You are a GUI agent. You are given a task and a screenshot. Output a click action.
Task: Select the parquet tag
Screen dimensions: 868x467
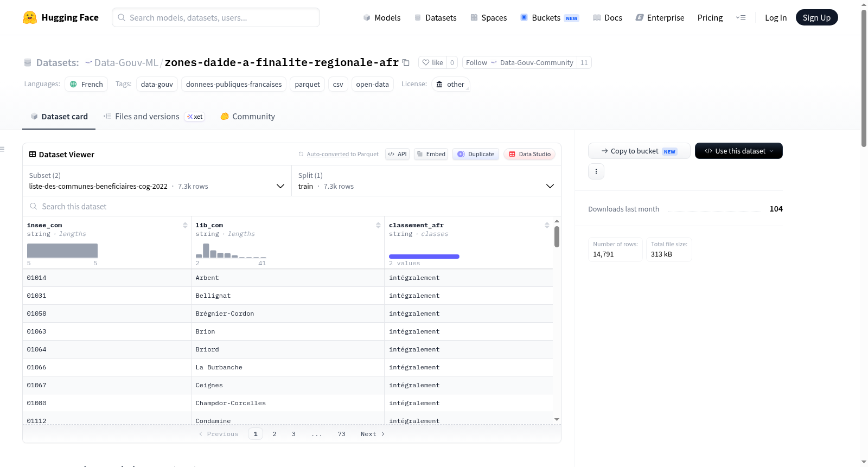[x=308, y=84]
